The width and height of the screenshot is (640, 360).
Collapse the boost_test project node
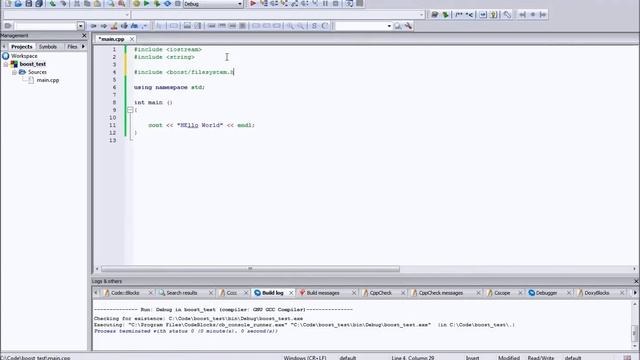6,64
